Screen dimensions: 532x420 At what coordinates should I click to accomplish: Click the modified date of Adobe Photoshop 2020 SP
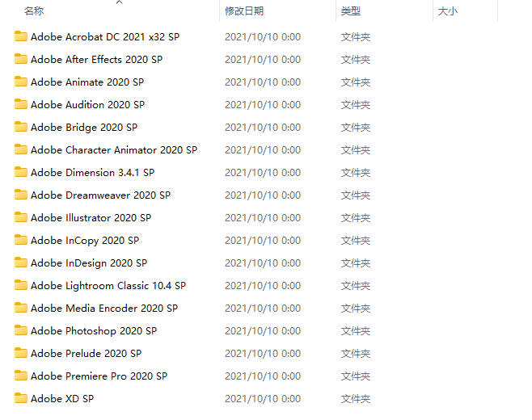pyautogui.click(x=263, y=331)
